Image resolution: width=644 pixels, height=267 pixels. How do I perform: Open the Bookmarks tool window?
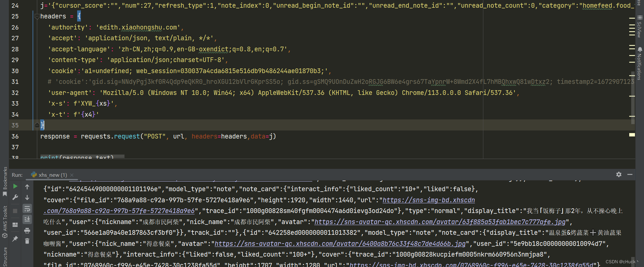[5, 182]
